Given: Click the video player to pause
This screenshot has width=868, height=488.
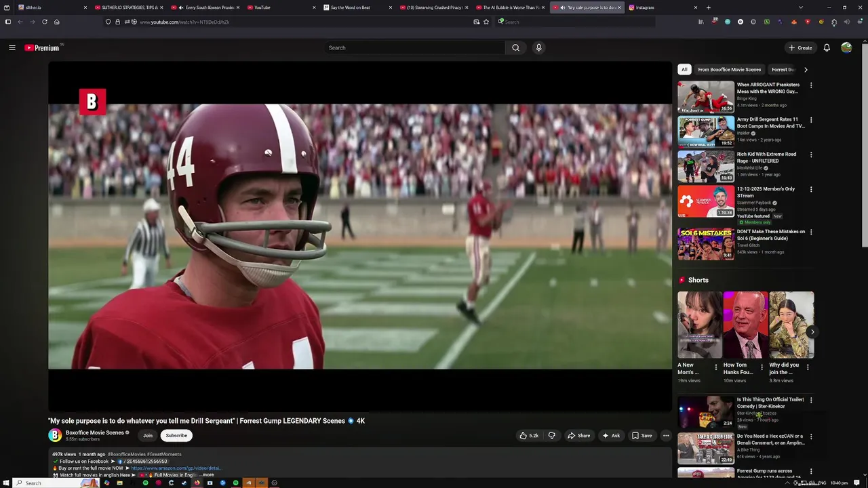Looking at the screenshot, I should coord(360,236).
